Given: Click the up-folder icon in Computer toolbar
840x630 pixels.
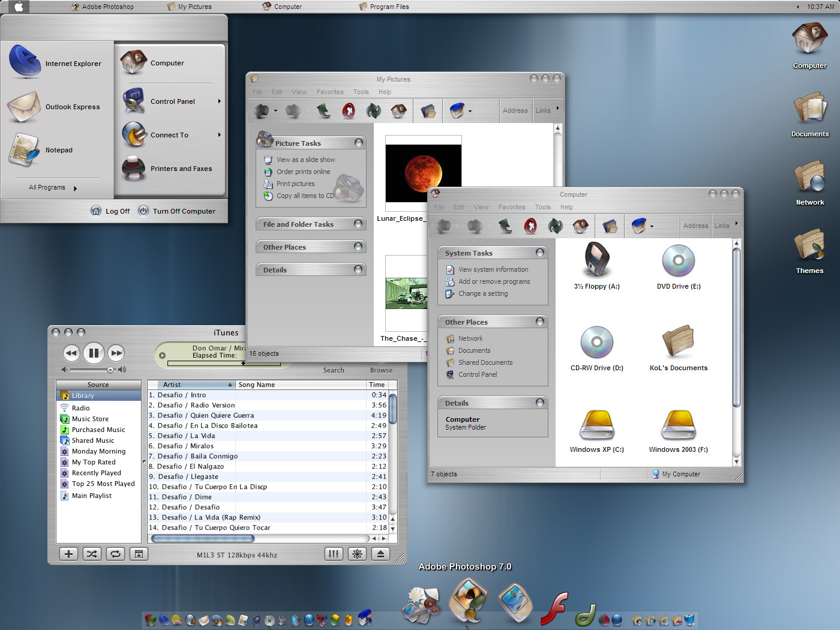Looking at the screenshot, I should tap(505, 226).
